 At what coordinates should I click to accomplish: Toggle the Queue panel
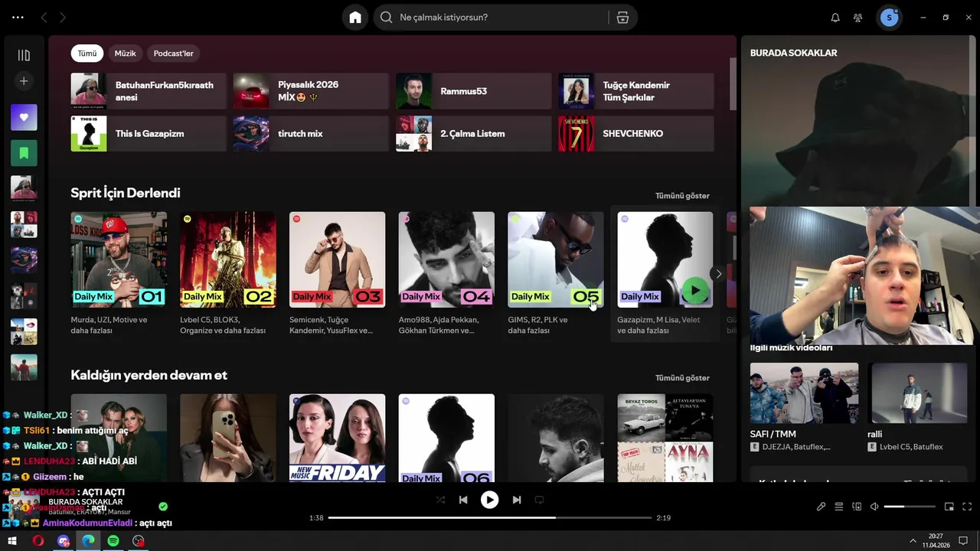839,507
